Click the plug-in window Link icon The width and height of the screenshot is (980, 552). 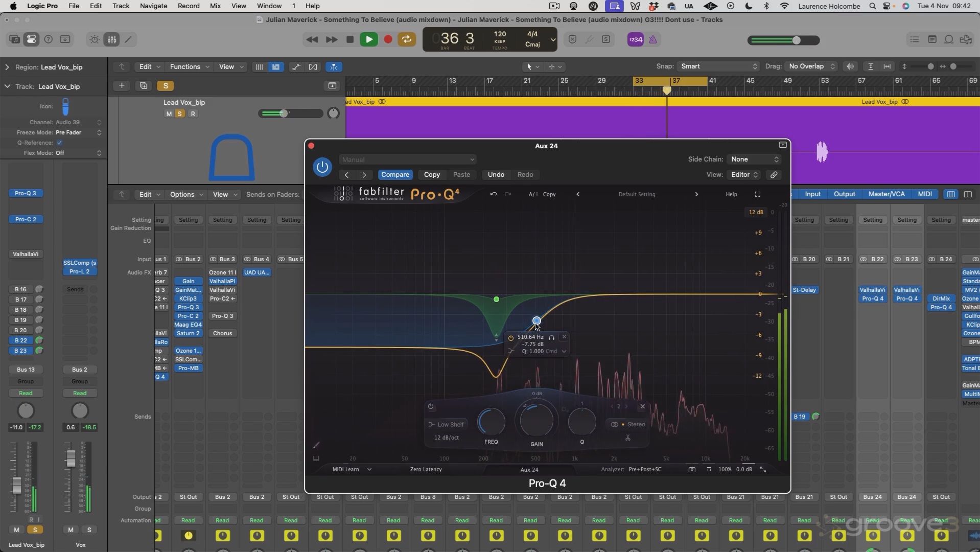(x=774, y=175)
